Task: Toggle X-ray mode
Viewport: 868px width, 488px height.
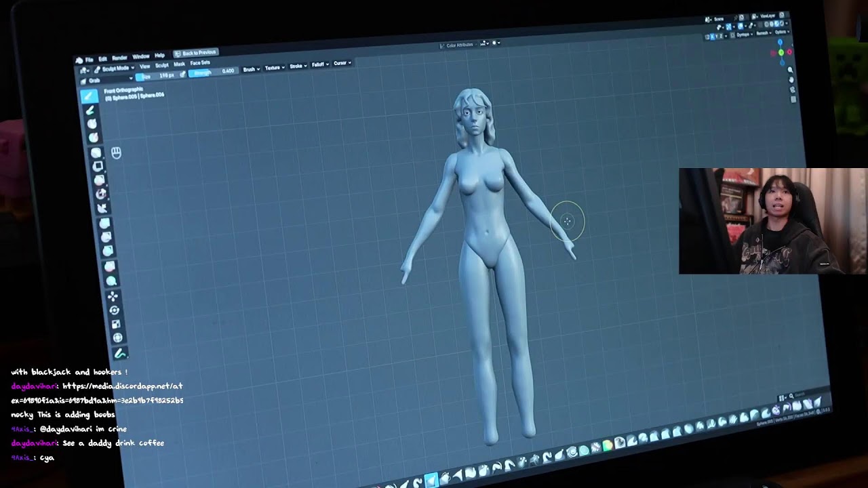Action: point(759,25)
